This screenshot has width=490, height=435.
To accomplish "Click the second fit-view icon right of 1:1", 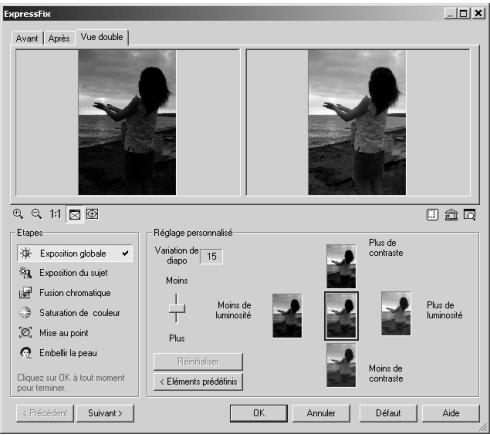I will click(92, 214).
